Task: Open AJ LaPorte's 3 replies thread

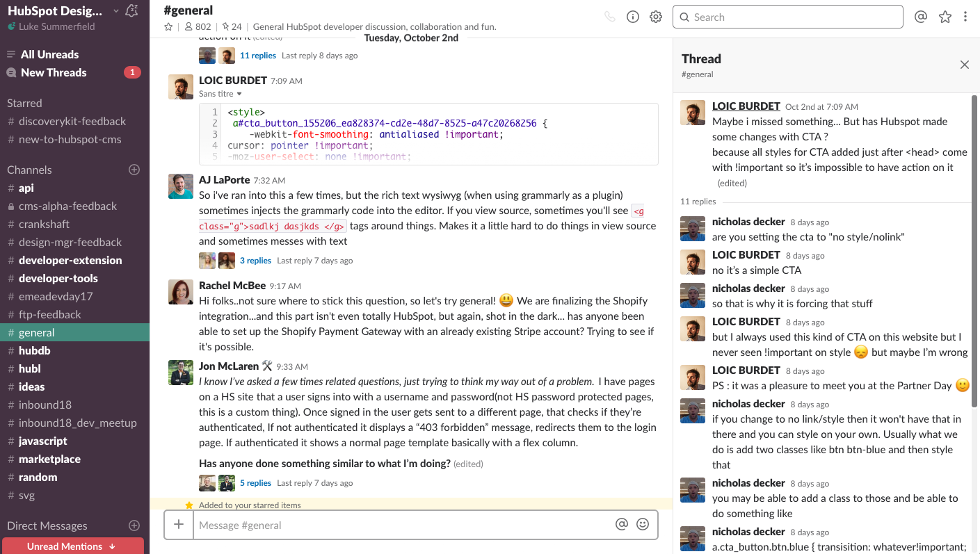Action: click(255, 261)
